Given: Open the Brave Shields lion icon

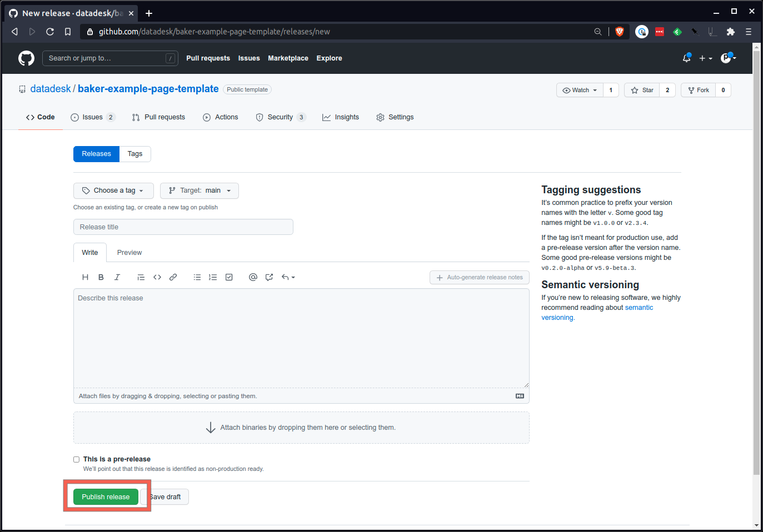Looking at the screenshot, I should tap(620, 32).
